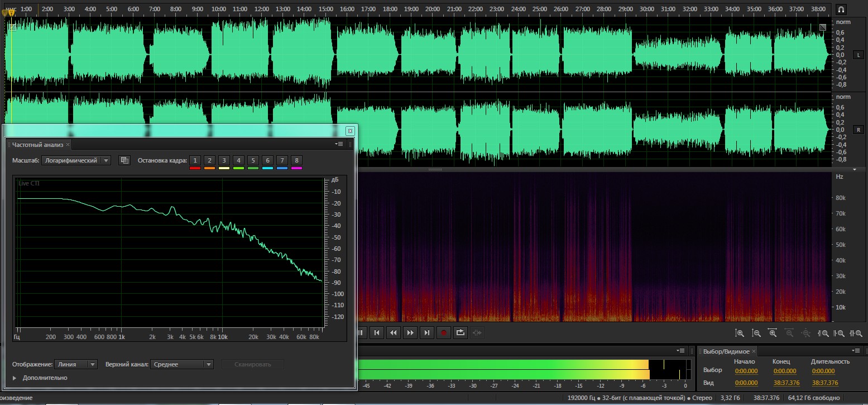The image size is (868, 405).
Task: Toggle the snapping magnet icon
Action: pos(841,9)
